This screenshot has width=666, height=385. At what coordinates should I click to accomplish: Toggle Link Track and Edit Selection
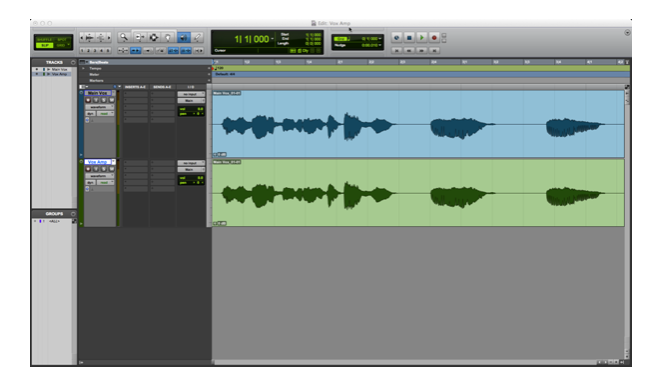pos(186,51)
